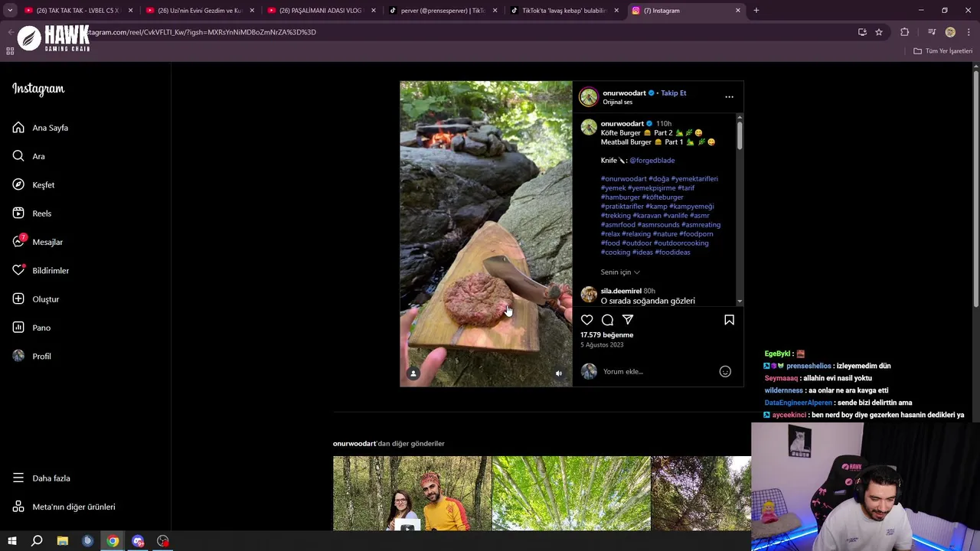Open emoji picker in comment box
Screen dimensions: 980x551
725,372
